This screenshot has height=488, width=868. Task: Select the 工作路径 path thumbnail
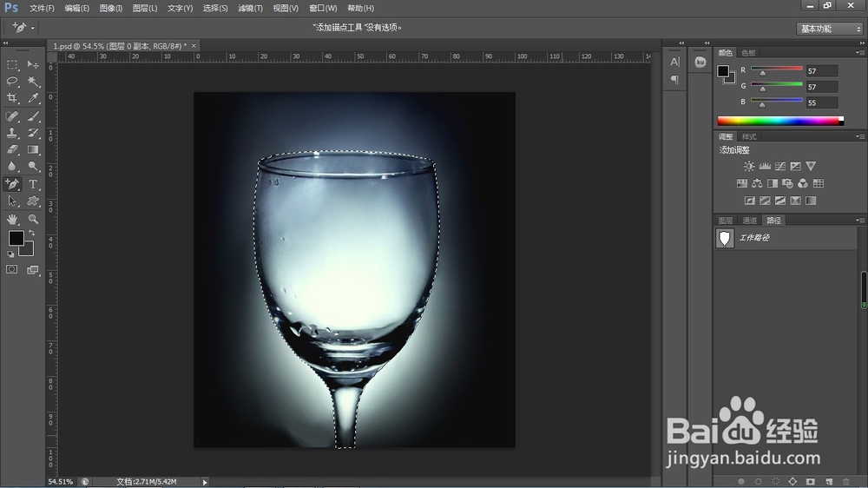tap(725, 238)
